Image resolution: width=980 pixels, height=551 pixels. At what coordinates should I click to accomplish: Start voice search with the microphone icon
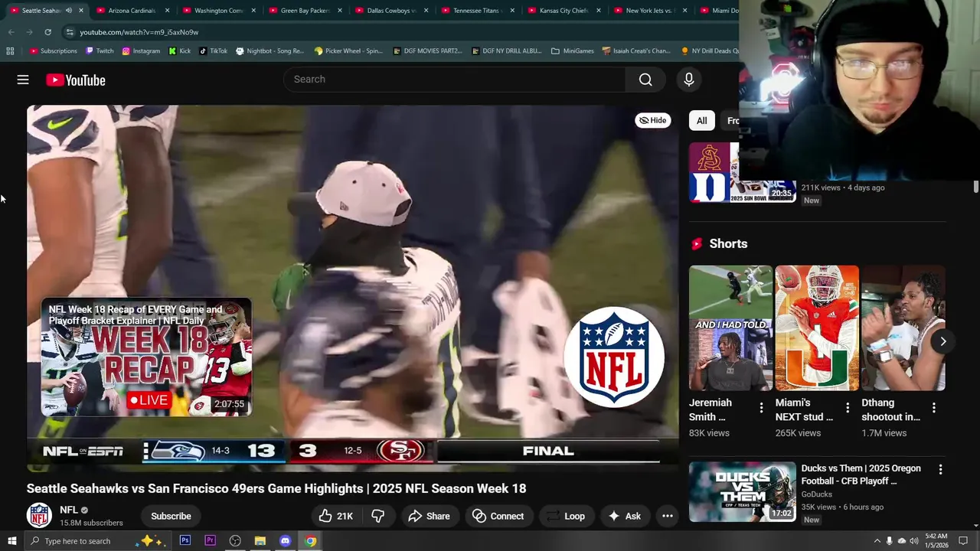tap(689, 80)
